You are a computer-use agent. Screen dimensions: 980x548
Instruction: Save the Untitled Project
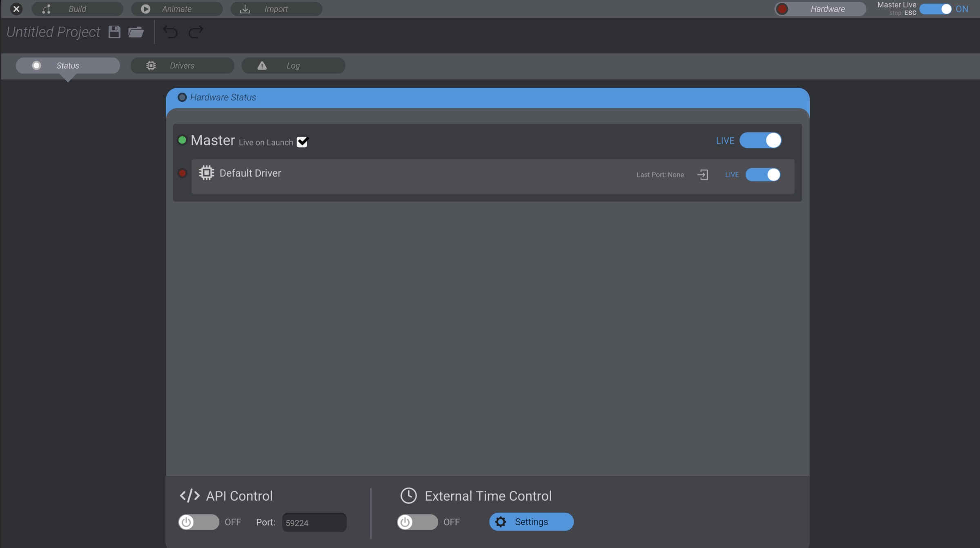(x=114, y=32)
